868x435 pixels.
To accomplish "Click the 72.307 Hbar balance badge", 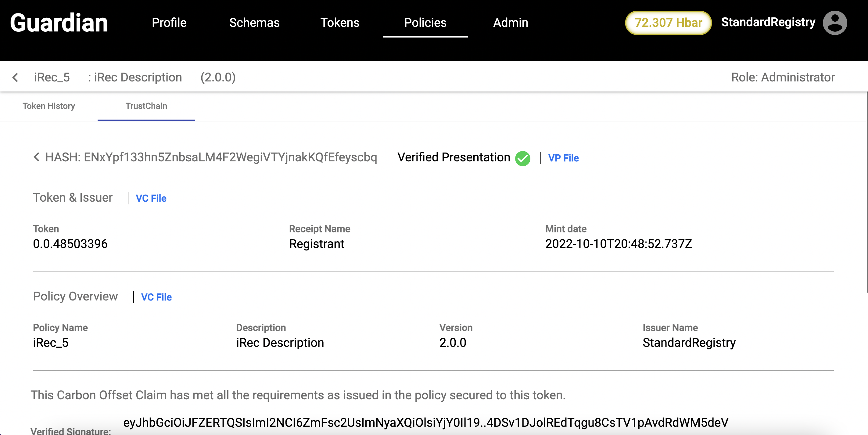I will coord(668,23).
